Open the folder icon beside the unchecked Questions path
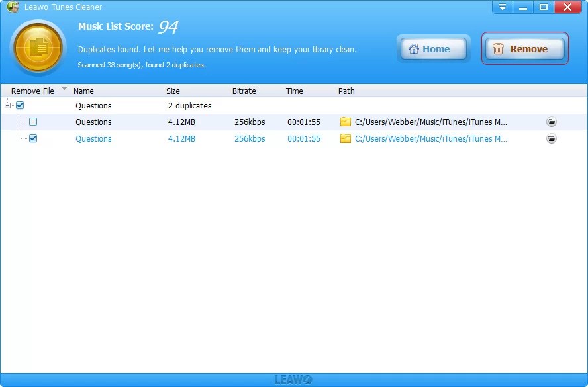 [x=345, y=122]
